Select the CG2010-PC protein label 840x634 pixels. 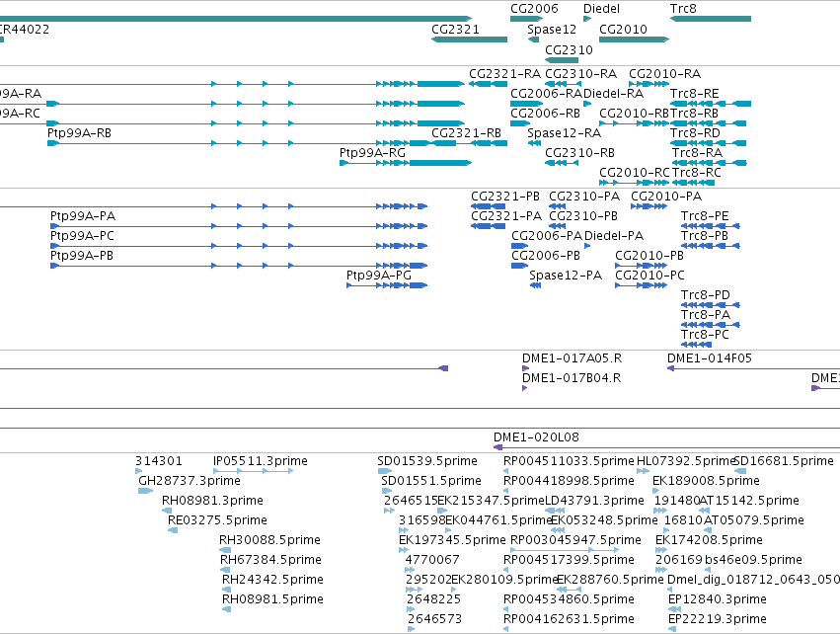pyautogui.click(x=649, y=276)
